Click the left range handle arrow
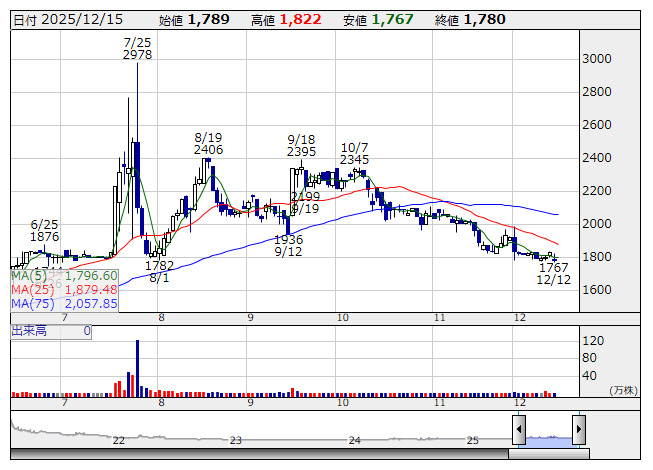Viewport: 653px width, 470px height. (x=519, y=430)
